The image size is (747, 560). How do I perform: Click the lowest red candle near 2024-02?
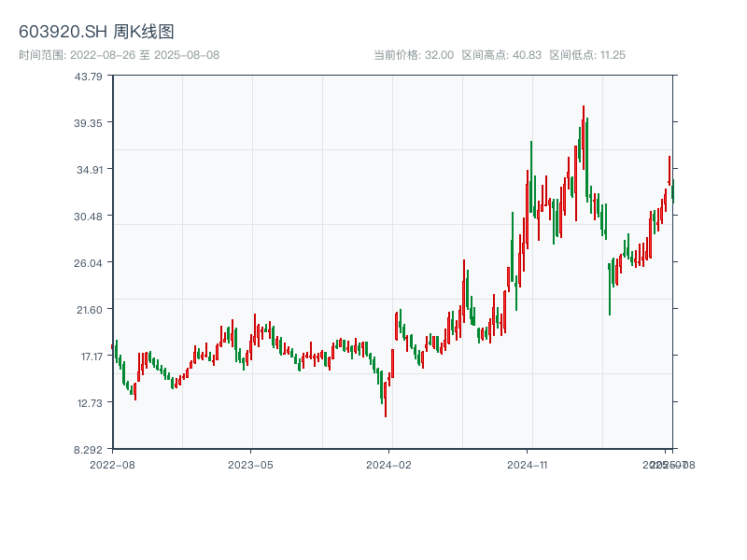pos(386,399)
